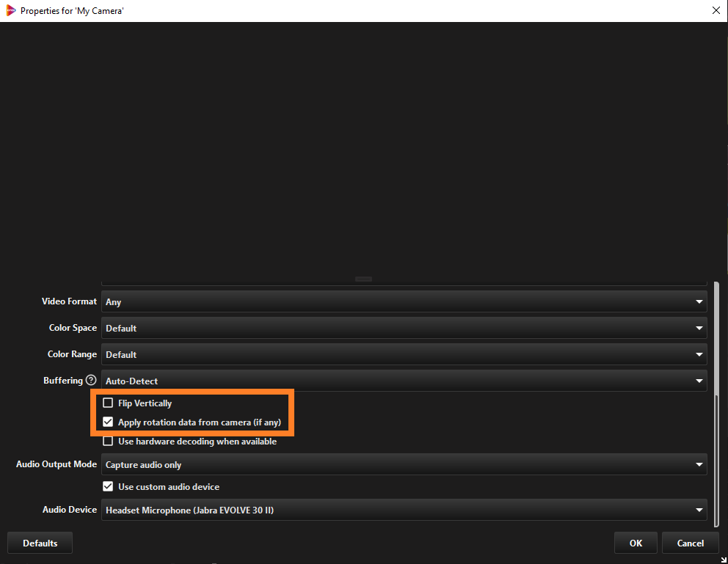This screenshot has width=728, height=564.
Task: Click the 'Video Format' label text
Action: [x=69, y=301]
